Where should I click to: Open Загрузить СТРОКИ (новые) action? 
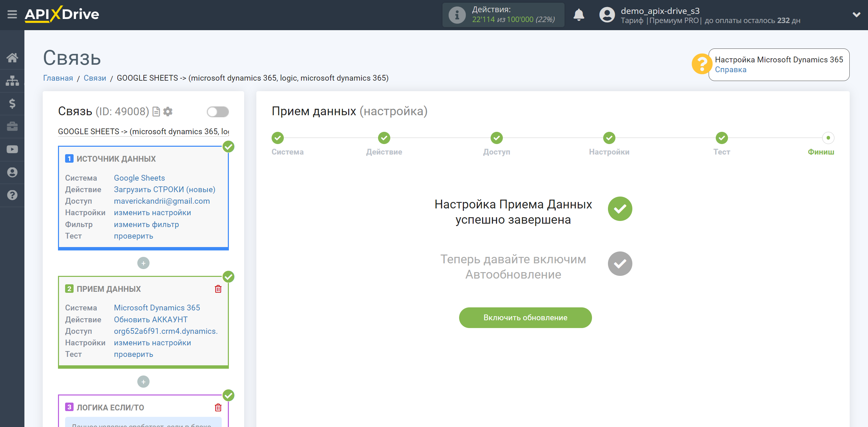point(164,189)
